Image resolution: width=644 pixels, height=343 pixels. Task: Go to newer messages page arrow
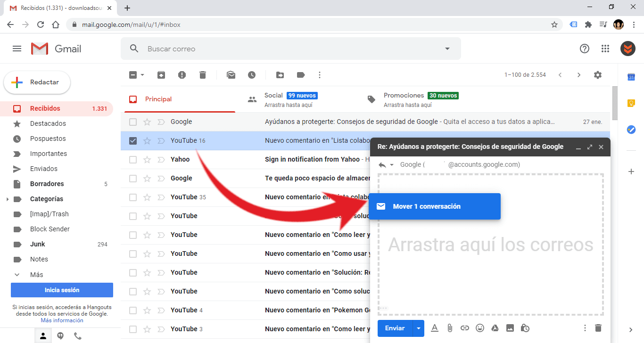coord(560,75)
